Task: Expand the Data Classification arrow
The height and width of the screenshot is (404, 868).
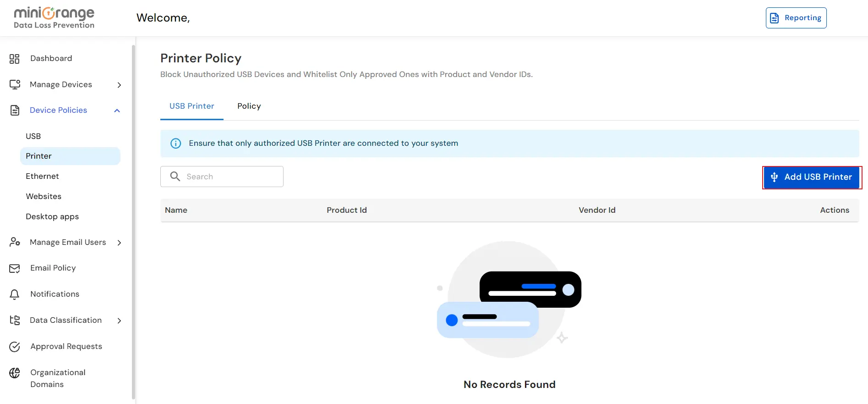Action: point(119,321)
